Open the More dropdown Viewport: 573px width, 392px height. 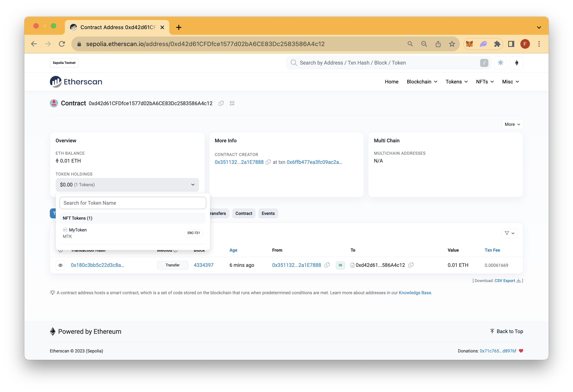(512, 124)
